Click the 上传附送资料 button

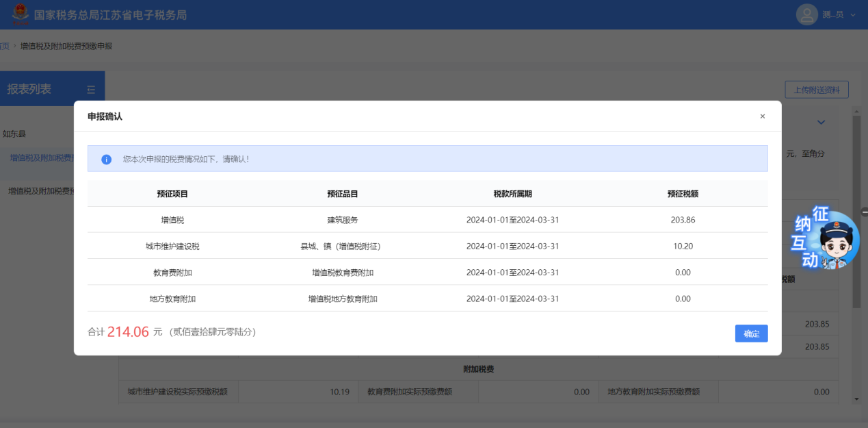click(816, 90)
